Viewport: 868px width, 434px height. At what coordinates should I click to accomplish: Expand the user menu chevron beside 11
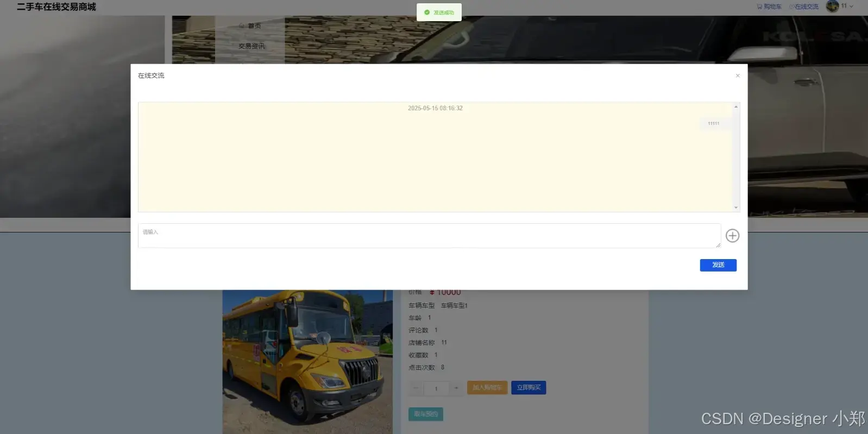(x=851, y=7)
